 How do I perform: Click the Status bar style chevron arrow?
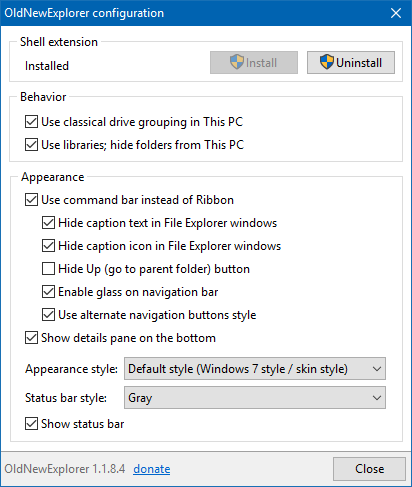coord(377,398)
